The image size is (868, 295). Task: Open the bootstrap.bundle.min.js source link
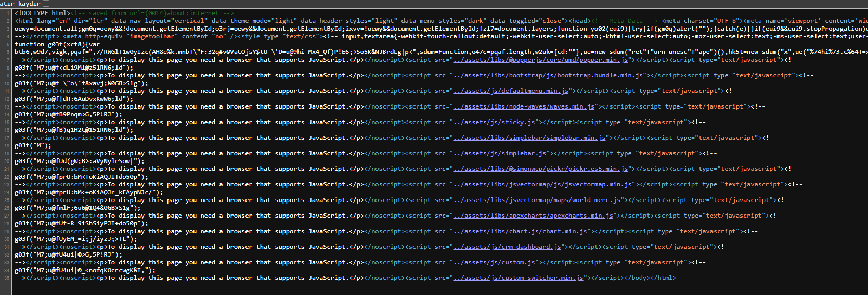tap(548, 75)
